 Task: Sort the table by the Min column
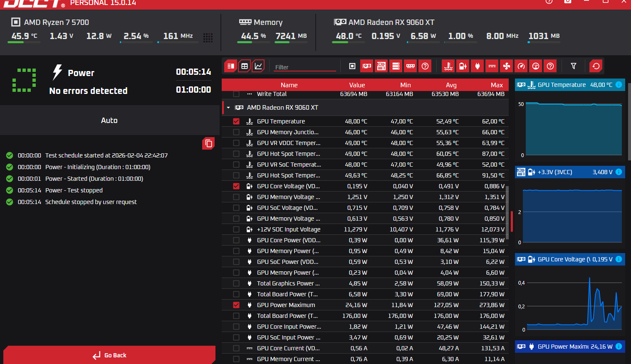coord(406,85)
